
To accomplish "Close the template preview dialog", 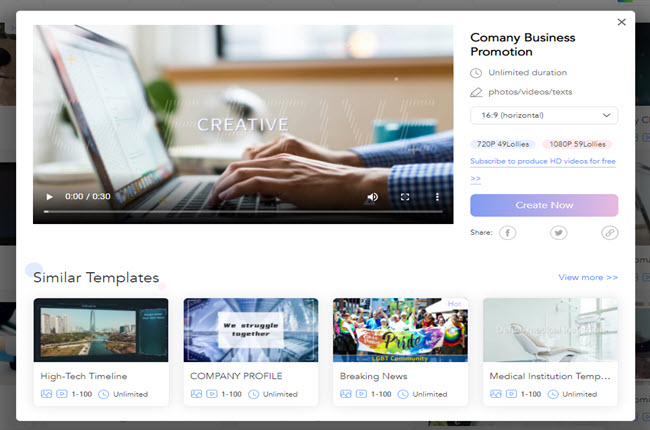I will [x=621, y=22].
